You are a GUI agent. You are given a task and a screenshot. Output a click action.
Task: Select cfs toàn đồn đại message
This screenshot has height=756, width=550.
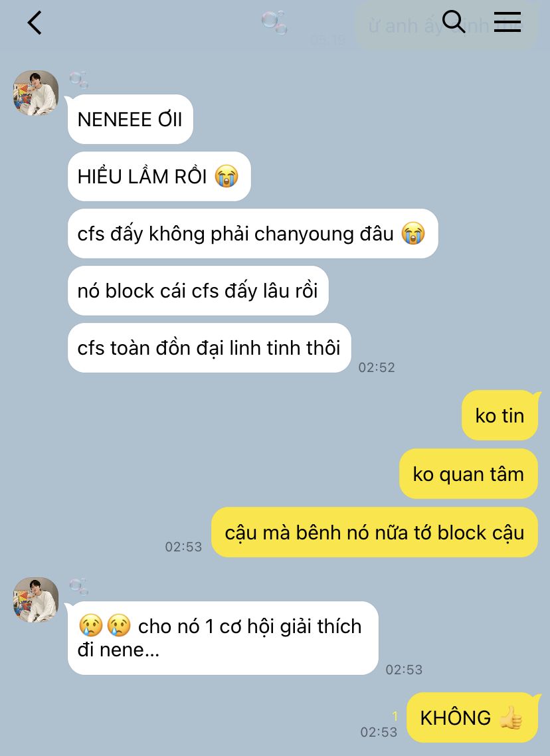[x=209, y=347]
